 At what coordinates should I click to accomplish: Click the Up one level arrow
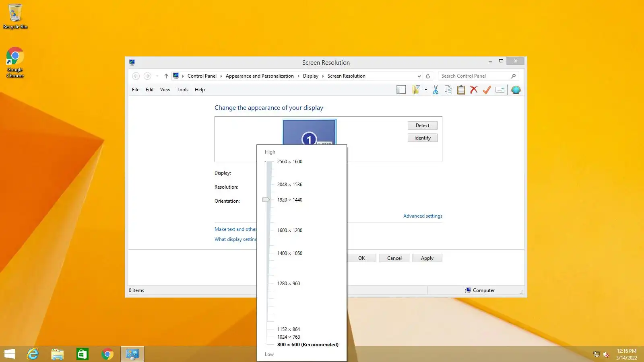click(x=166, y=76)
